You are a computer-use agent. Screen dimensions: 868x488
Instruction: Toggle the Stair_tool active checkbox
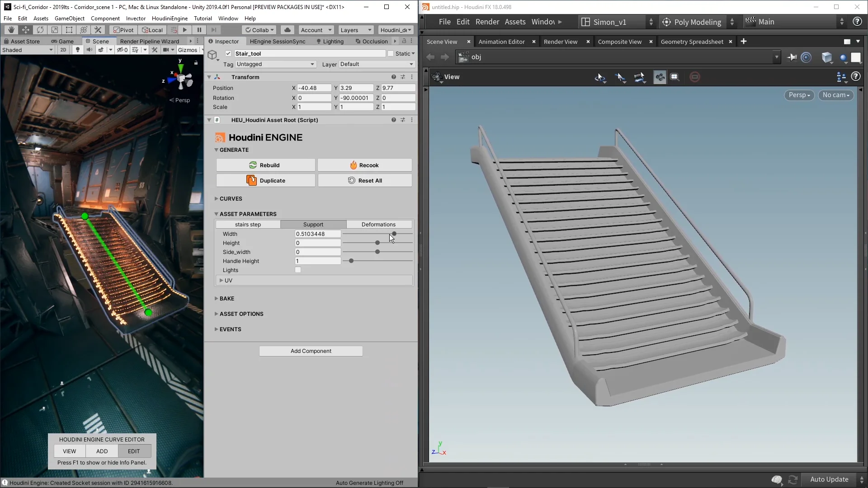[x=228, y=53]
